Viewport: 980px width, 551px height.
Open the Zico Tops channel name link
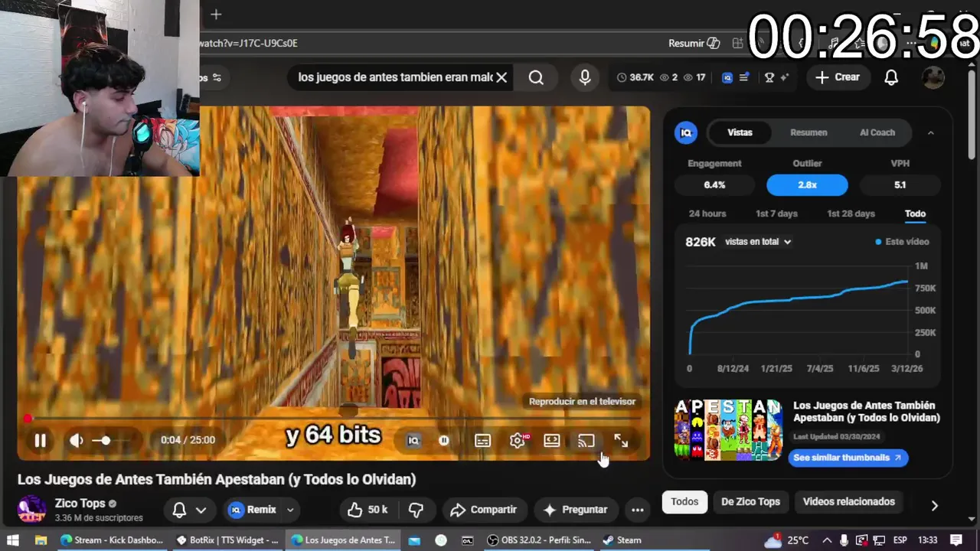coord(80,504)
